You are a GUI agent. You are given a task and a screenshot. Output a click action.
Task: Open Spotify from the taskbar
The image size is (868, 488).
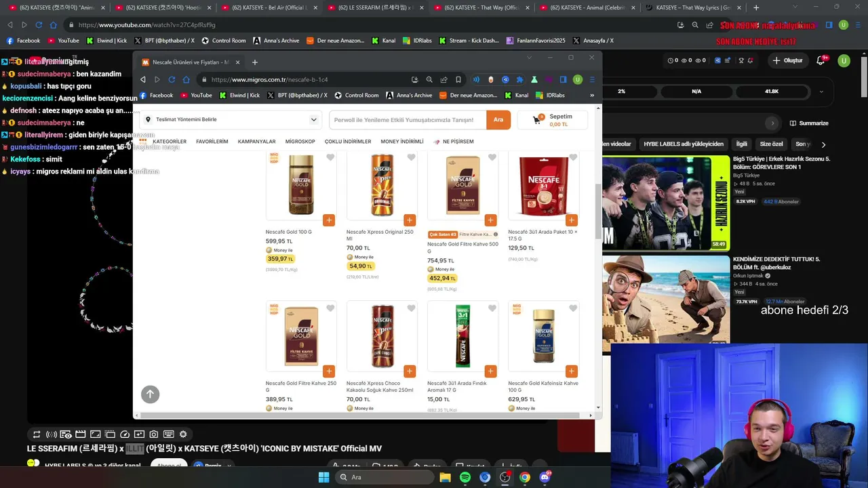(x=465, y=477)
